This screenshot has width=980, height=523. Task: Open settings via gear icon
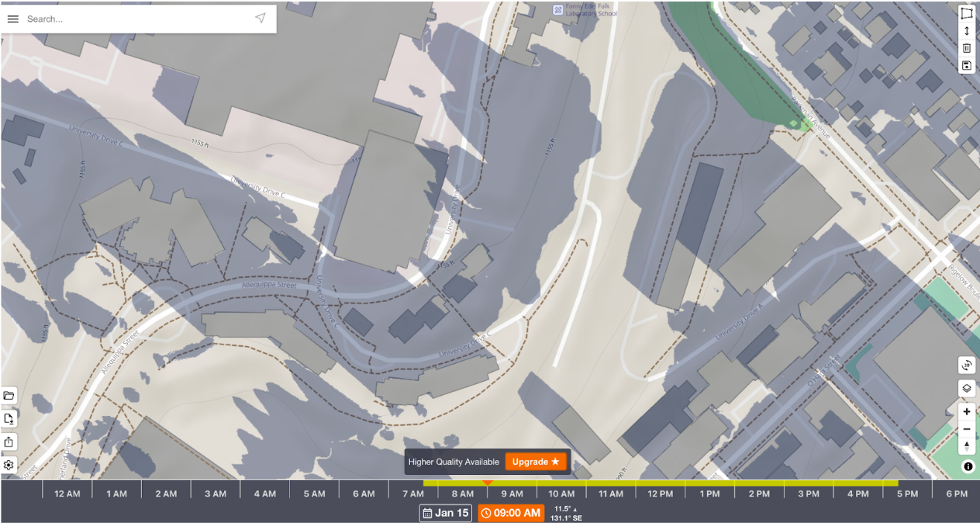click(9, 466)
